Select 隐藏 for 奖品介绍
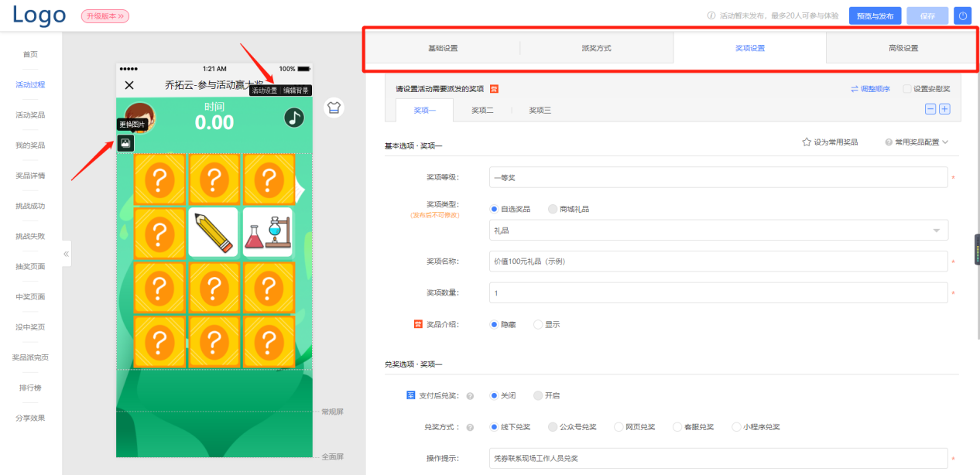This screenshot has height=475, width=980. pos(495,325)
